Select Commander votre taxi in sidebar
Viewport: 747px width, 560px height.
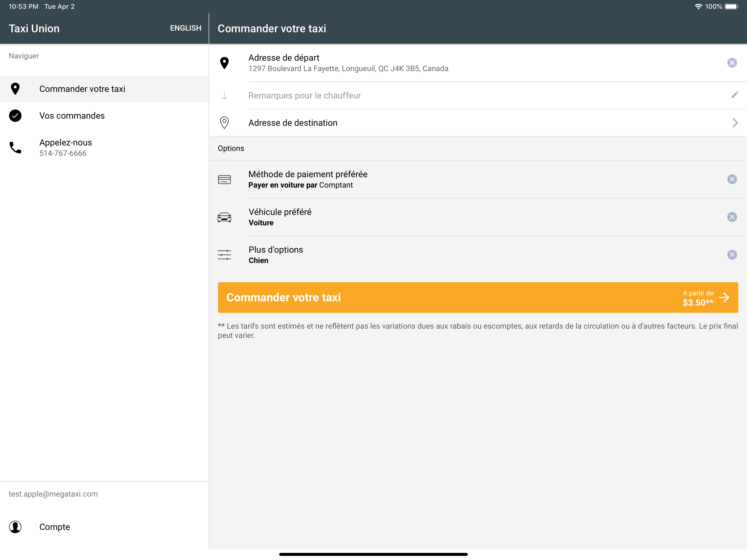pos(104,89)
